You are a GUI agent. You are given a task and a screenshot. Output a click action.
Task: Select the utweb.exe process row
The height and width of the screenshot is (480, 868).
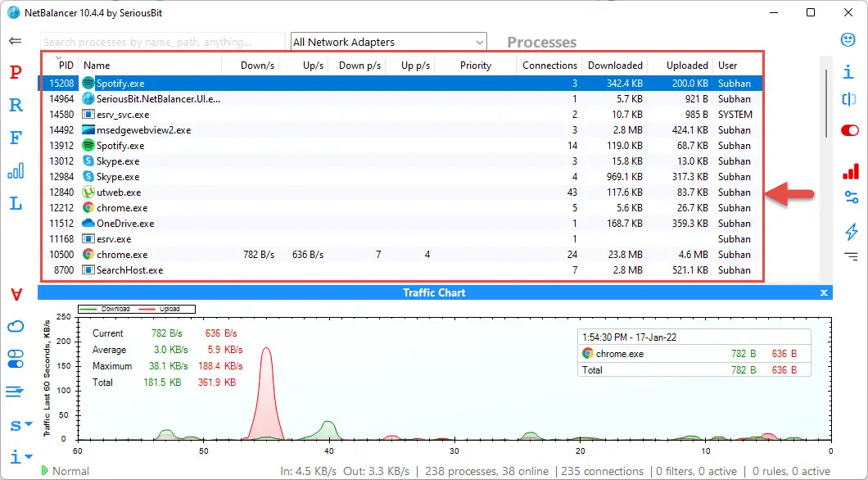point(400,192)
